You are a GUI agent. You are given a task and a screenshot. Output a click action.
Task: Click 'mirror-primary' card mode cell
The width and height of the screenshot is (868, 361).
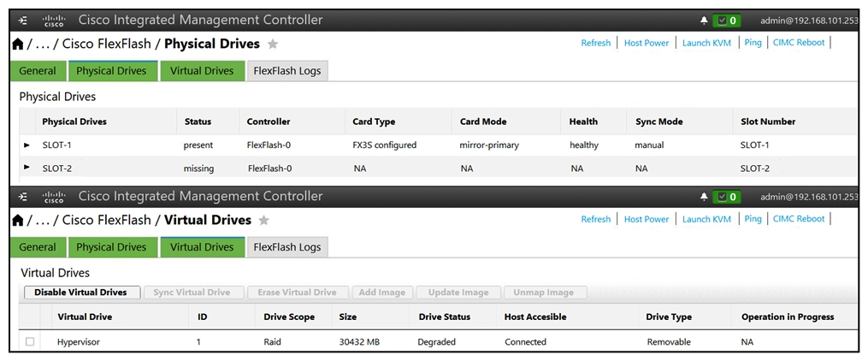[x=489, y=145]
